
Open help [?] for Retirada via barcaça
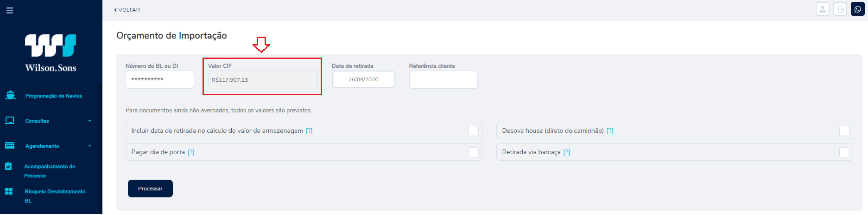[567, 152]
